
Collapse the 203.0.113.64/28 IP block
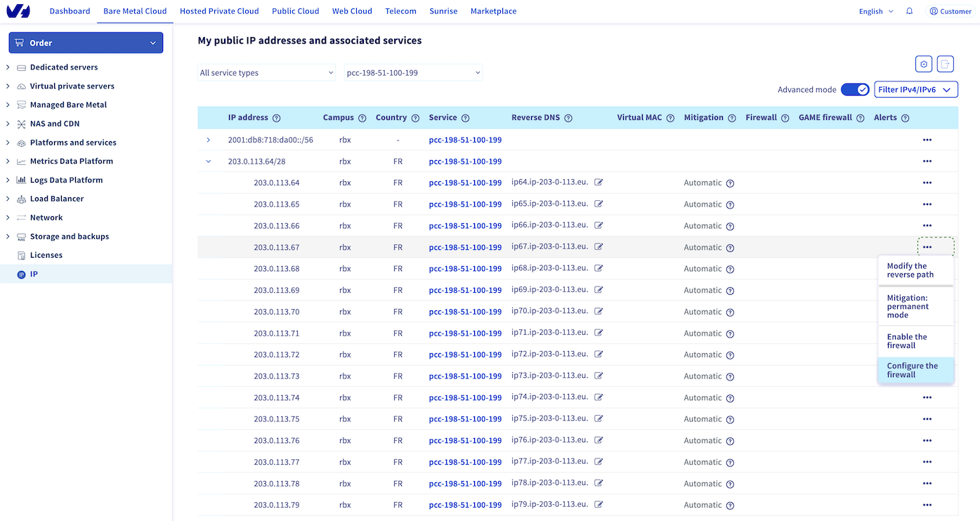(x=208, y=161)
